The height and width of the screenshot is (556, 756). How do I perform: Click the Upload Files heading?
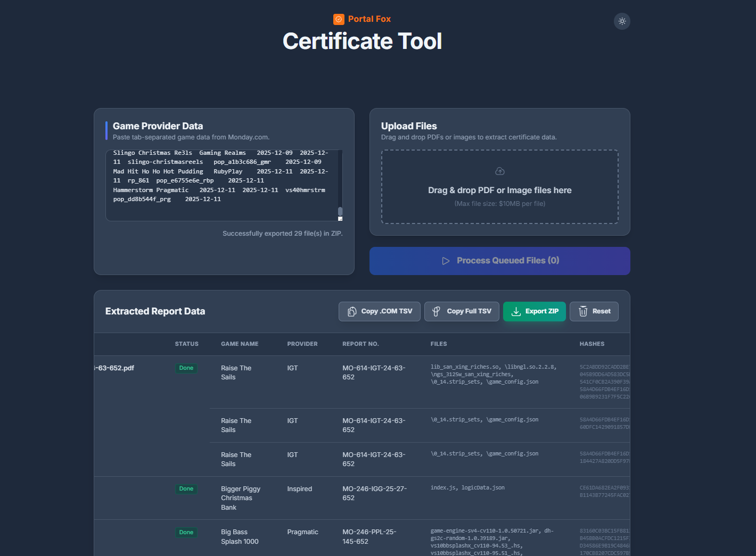point(409,126)
